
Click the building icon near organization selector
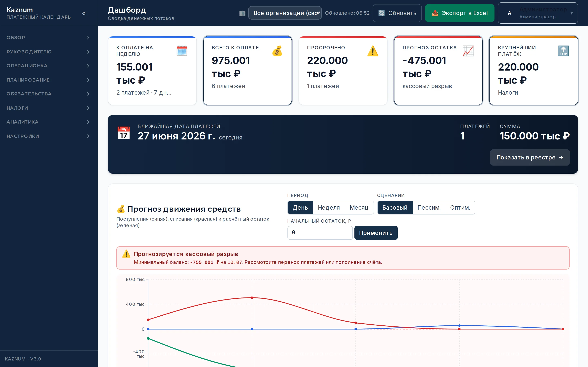click(x=242, y=13)
